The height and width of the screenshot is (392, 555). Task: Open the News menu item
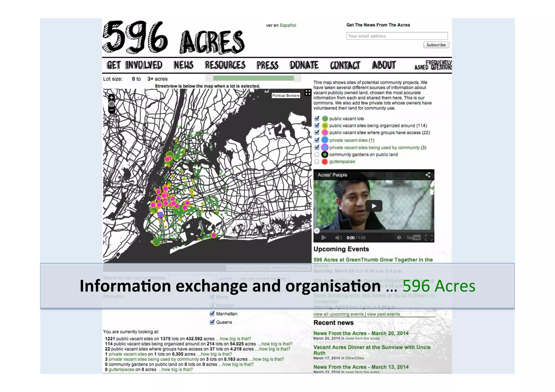tap(183, 65)
